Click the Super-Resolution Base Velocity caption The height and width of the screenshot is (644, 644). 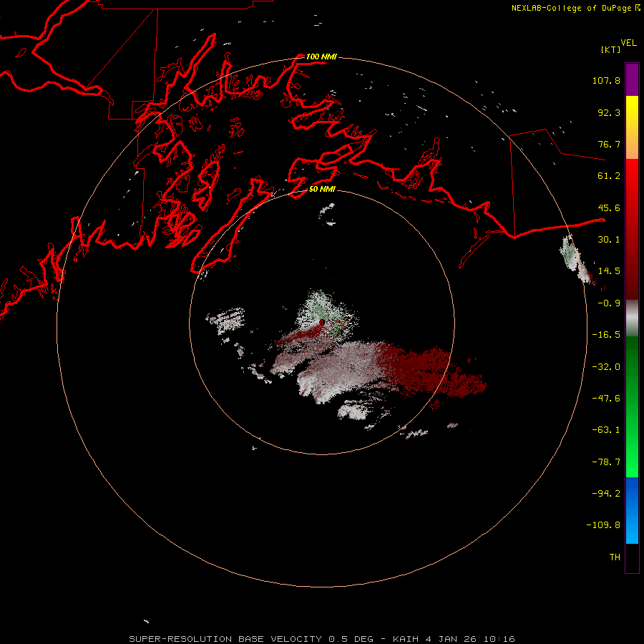[322, 639]
